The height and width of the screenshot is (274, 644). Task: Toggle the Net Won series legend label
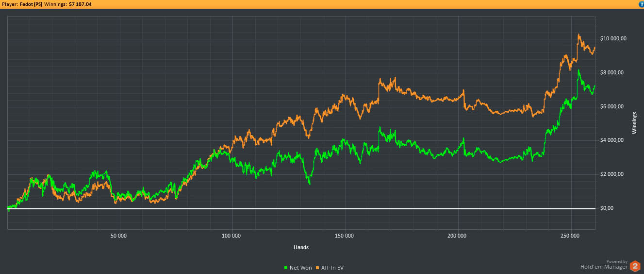click(x=300, y=268)
